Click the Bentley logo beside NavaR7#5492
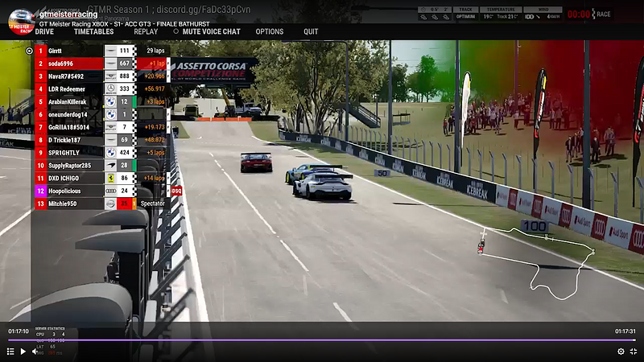Screen dimensions: 644x362 [110, 76]
